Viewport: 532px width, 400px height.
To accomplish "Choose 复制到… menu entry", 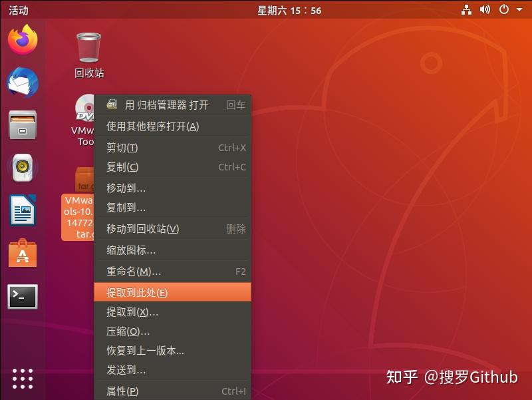I will (x=173, y=208).
